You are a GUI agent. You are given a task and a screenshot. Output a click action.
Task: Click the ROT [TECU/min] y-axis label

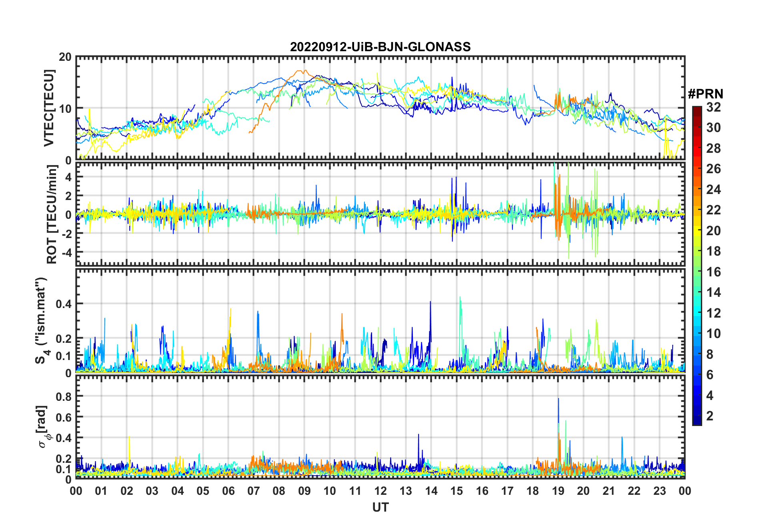click(52, 214)
